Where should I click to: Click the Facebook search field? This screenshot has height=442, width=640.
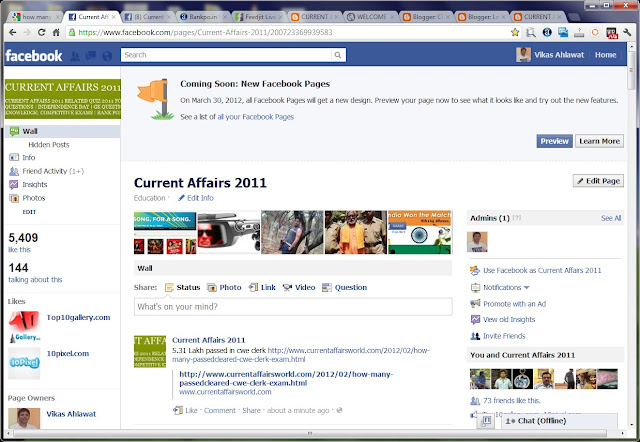[x=227, y=55]
